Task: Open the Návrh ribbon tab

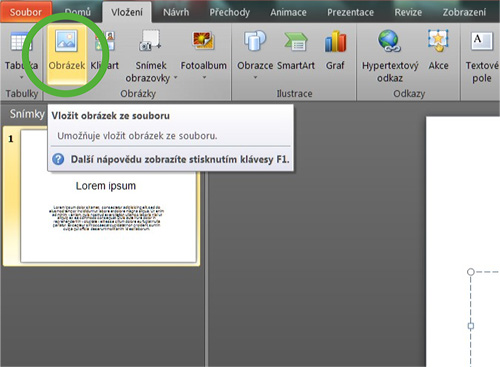Action: (x=176, y=12)
